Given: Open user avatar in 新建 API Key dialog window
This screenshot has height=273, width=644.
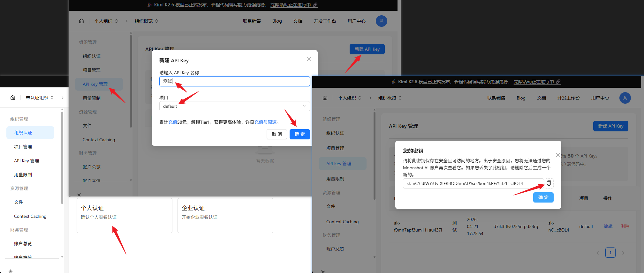Looking at the screenshot, I should point(382,21).
